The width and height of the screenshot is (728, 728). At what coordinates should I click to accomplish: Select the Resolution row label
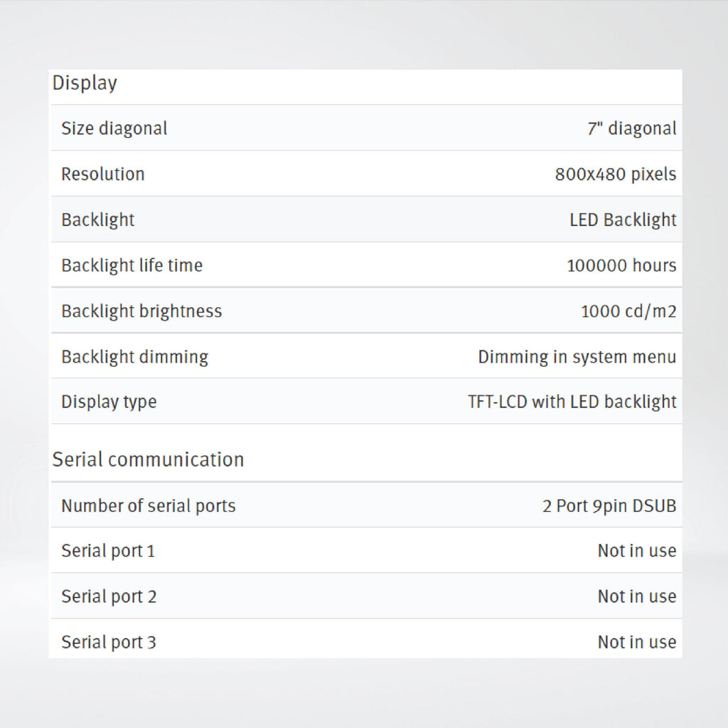tap(103, 174)
